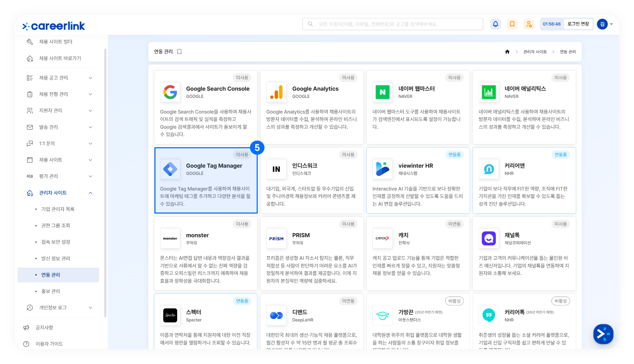The height and width of the screenshot is (364, 634).
Task: Click the PRISM logo
Action: [277, 238]
